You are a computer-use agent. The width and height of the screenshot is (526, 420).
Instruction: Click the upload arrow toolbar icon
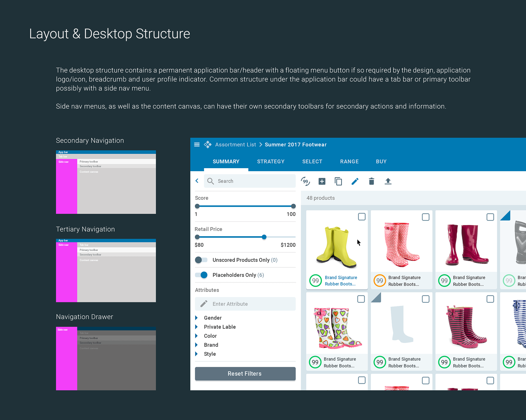[x=388, y=181]
